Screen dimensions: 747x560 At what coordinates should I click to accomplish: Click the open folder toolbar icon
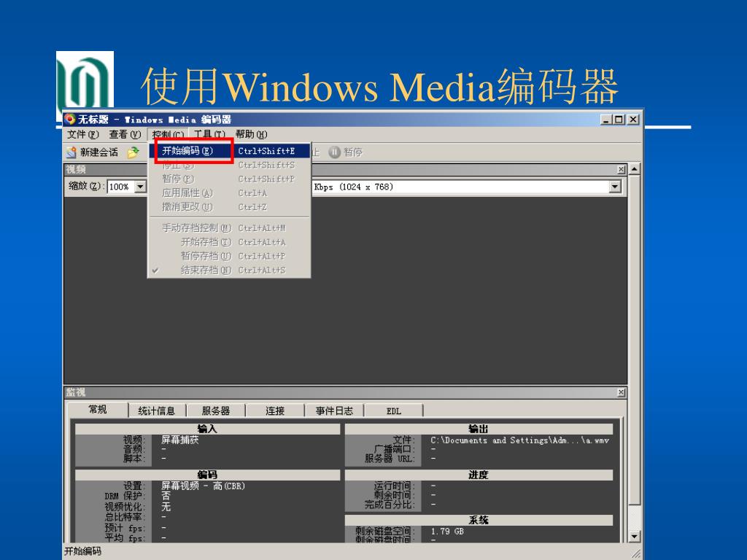click(x=133, y=152)
